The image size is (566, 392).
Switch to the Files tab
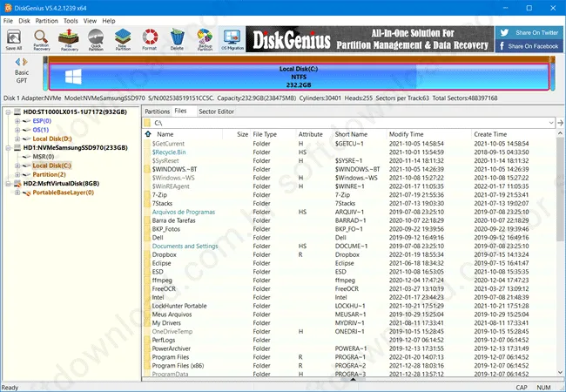tap(180, 112)
